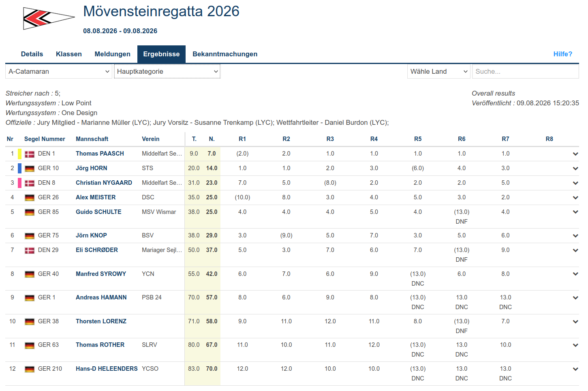Open the Wähle Land country dropdown
This screenshot has height=391, width=588.
[x=439, y=72]
